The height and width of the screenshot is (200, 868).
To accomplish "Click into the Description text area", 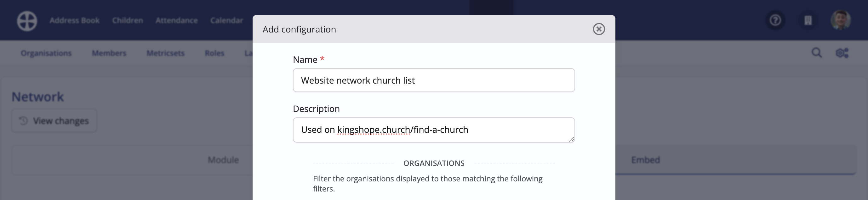I will click(x=434, y=130).
